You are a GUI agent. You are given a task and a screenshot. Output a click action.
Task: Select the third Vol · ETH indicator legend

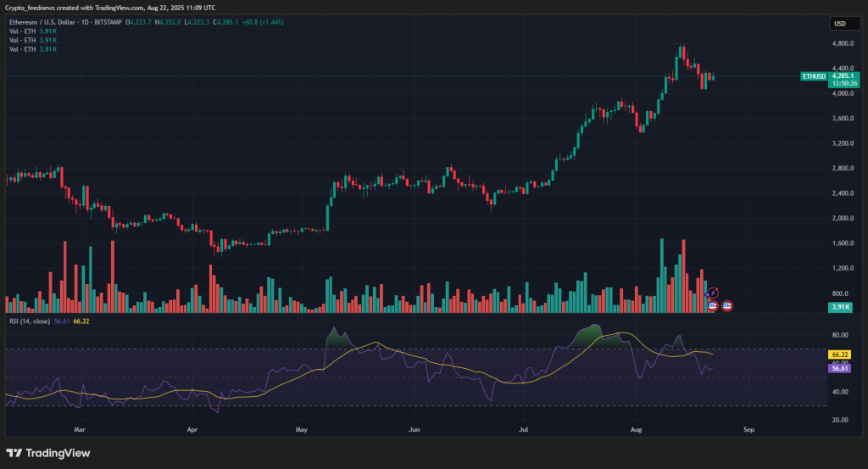pyautogui.click(x=21, y=49)
